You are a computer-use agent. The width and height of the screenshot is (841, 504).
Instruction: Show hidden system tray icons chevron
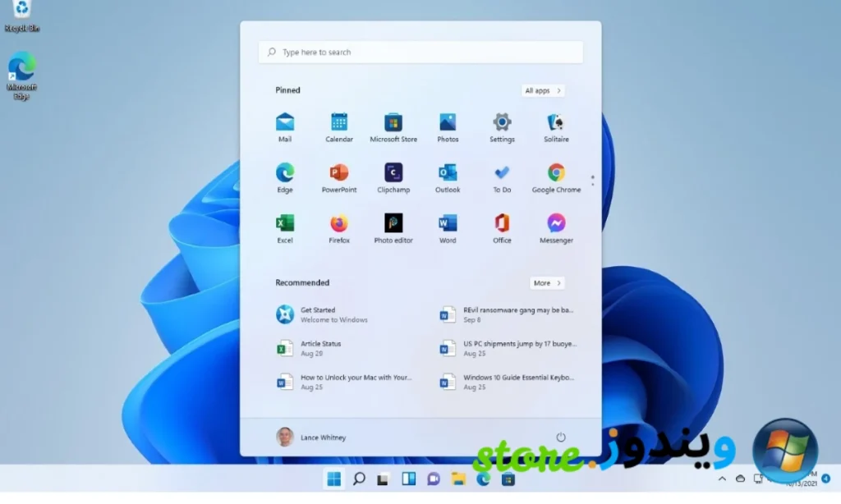tap(722, 479)
